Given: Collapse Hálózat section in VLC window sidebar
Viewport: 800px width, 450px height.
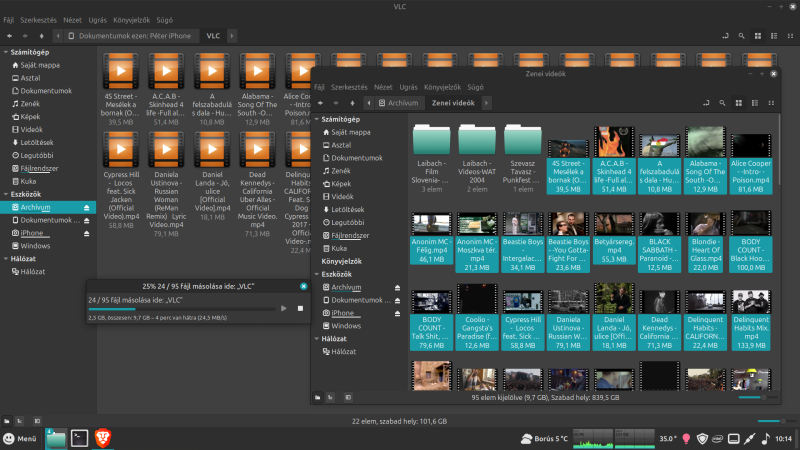Looking at the screenshot, I should coord(6,259).
